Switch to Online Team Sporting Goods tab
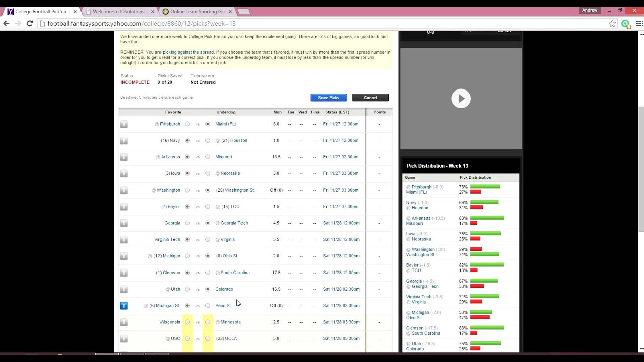The height and width of the screenshot is (362, 644). pyautogui.click(x=197, y=11)
